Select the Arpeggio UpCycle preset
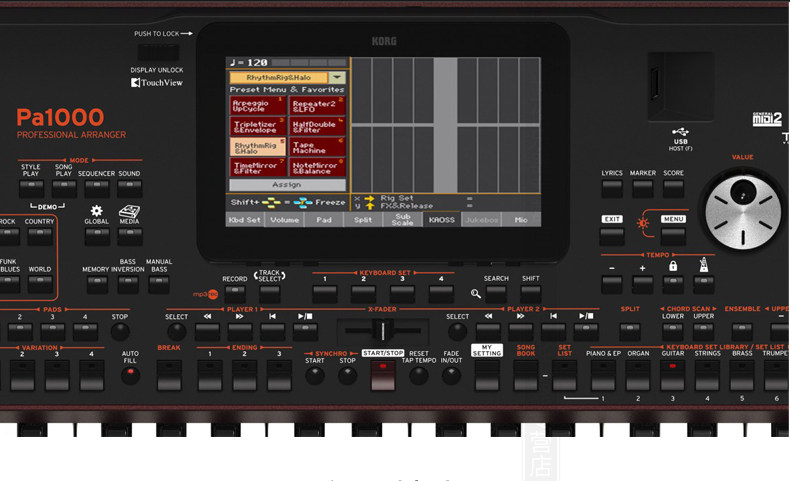This screenshot has height=481, width=790. point(257,105)
